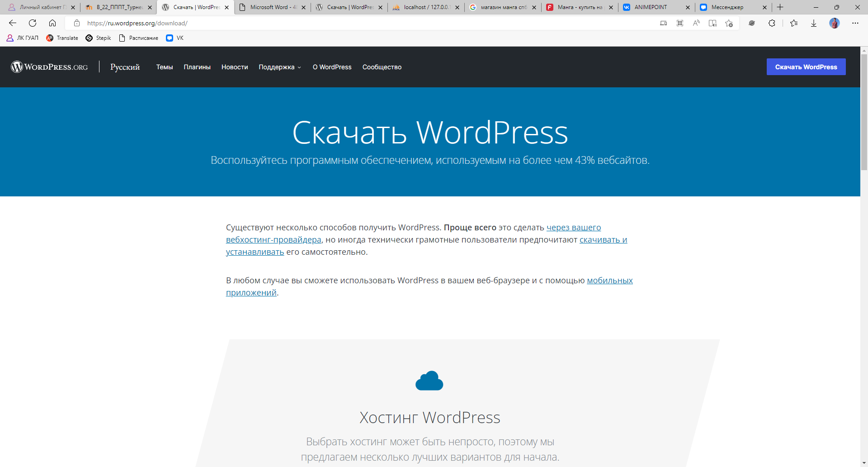This screenshot has height=467, width=868.
Task: Close the Microsoft Word tab
Action: 303,7
